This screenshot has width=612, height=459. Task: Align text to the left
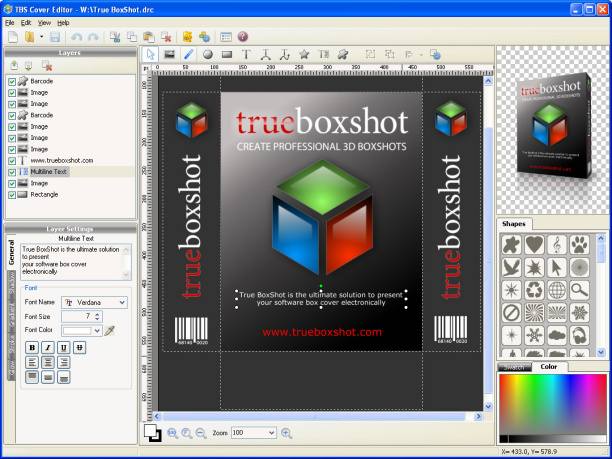point(32,362)
